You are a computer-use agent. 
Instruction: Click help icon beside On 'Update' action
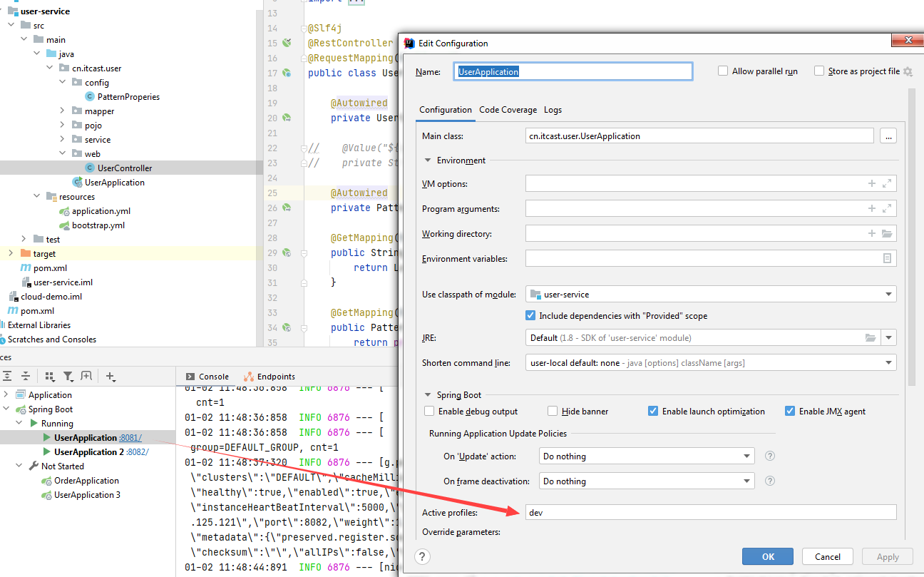click(770, 456)
